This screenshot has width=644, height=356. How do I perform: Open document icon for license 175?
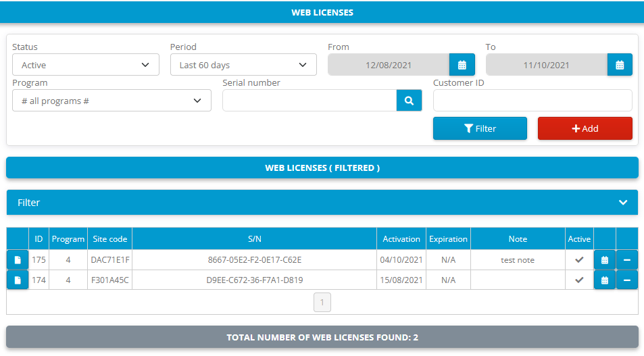[x=18, y=260]
